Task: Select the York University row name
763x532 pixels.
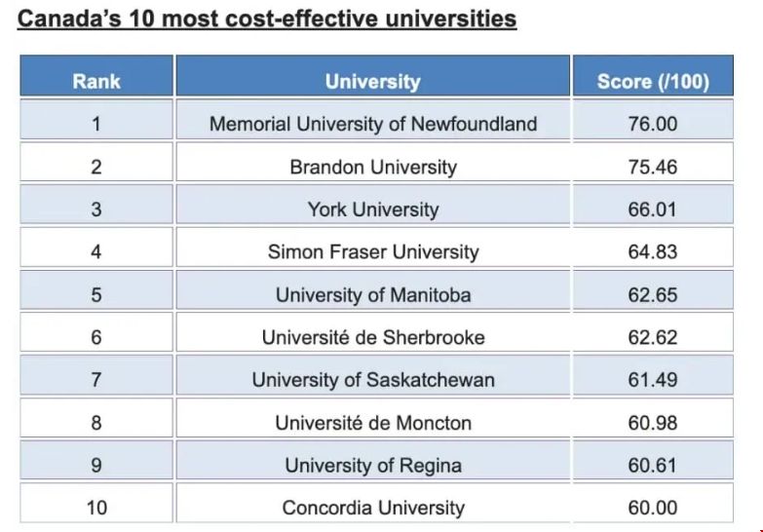Action: [373, 209]
